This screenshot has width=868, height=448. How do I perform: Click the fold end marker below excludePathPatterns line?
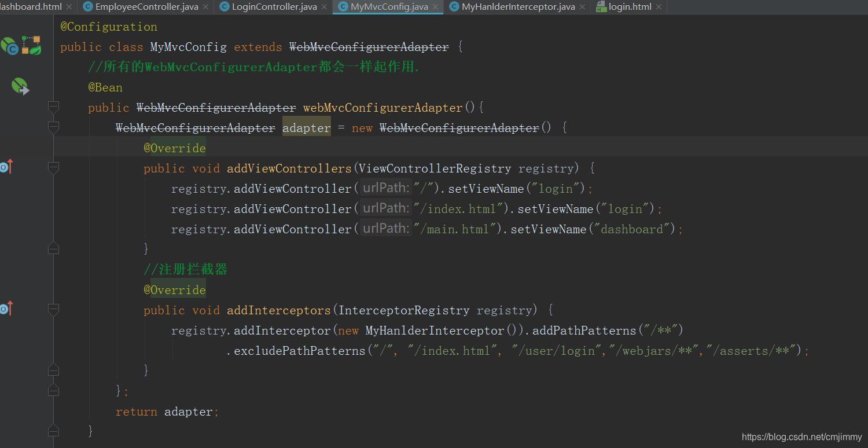pyautogui.click(x=54, y=370)
